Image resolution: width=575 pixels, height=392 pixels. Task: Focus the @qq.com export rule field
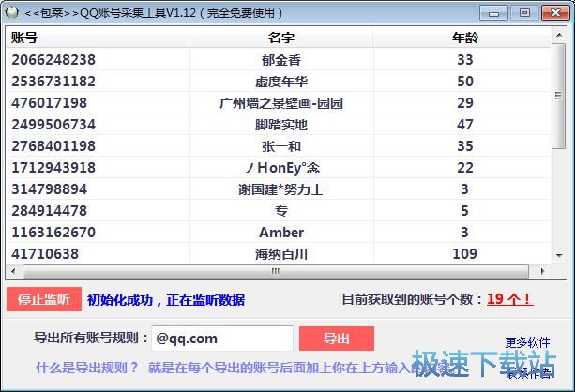pyautogui.click(x=222, y=339)
